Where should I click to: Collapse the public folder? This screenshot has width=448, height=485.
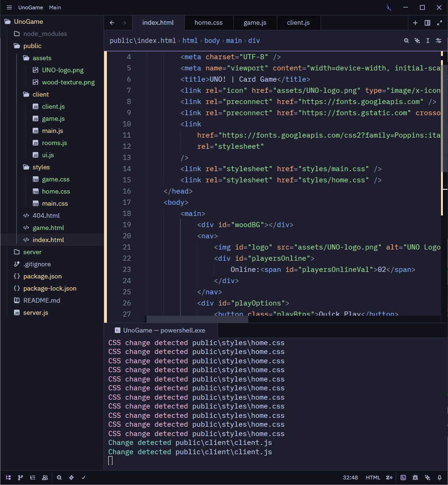click(32, 46)
